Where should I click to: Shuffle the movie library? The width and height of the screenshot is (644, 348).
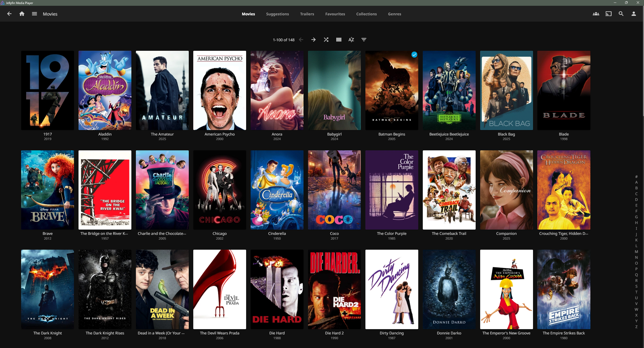(326, 39)
